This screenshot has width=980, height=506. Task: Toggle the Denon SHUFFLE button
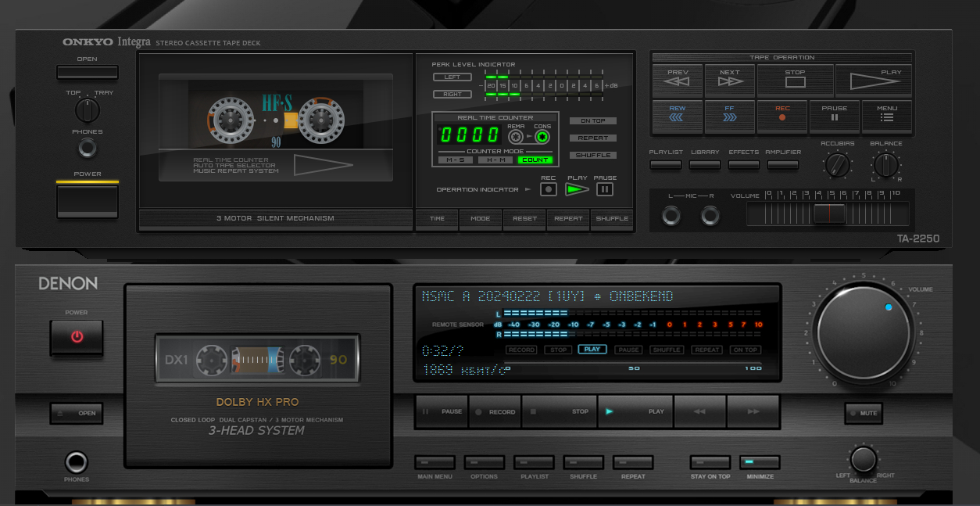click(583, 462)
